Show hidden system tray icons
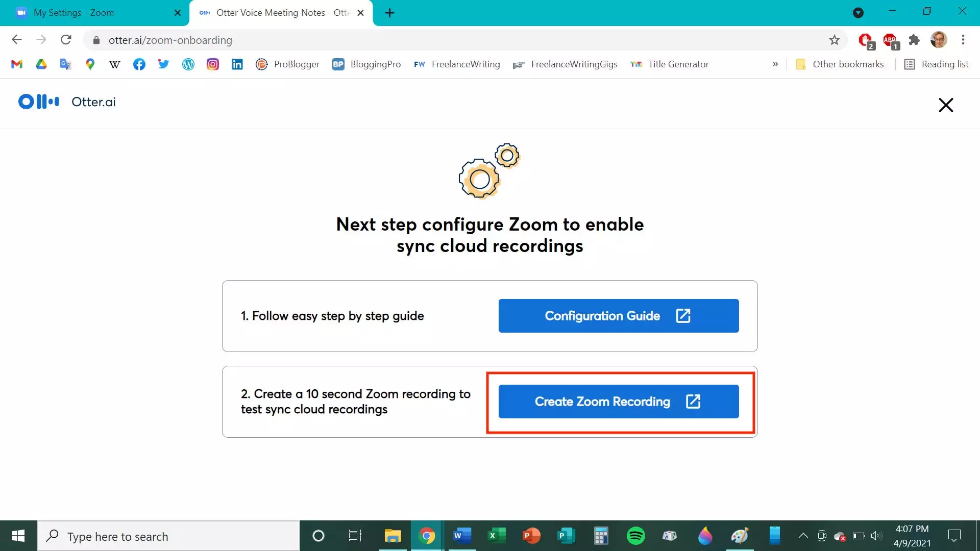The height and width of the screenshot is (551, 980). coord(803,536)
